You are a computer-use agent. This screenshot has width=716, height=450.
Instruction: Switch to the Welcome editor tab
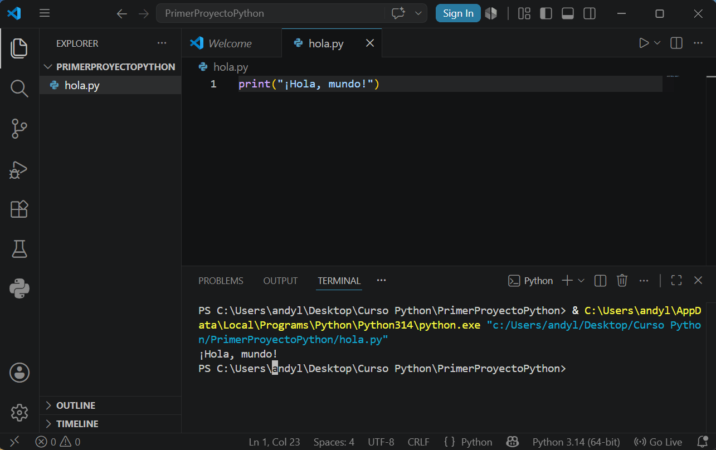(x=231, y=43)
